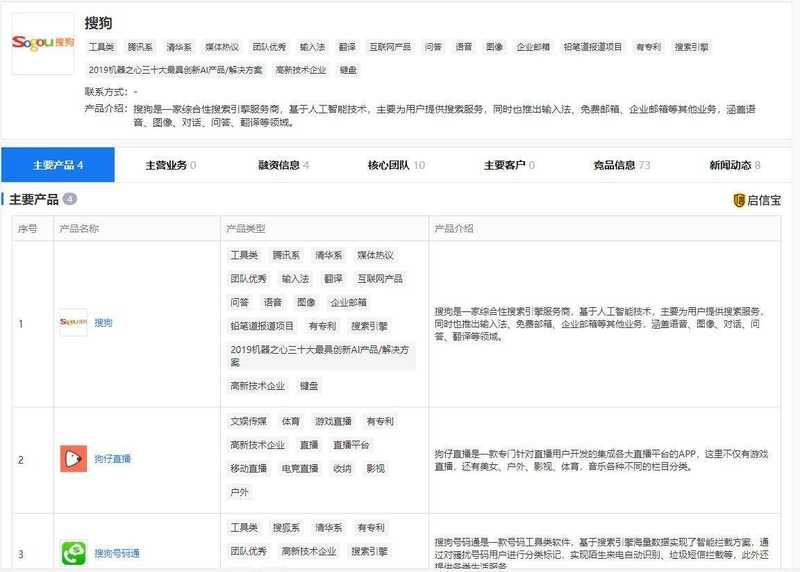Click the 移动直播 tag

pyautogui.click(x=248, y=468)
